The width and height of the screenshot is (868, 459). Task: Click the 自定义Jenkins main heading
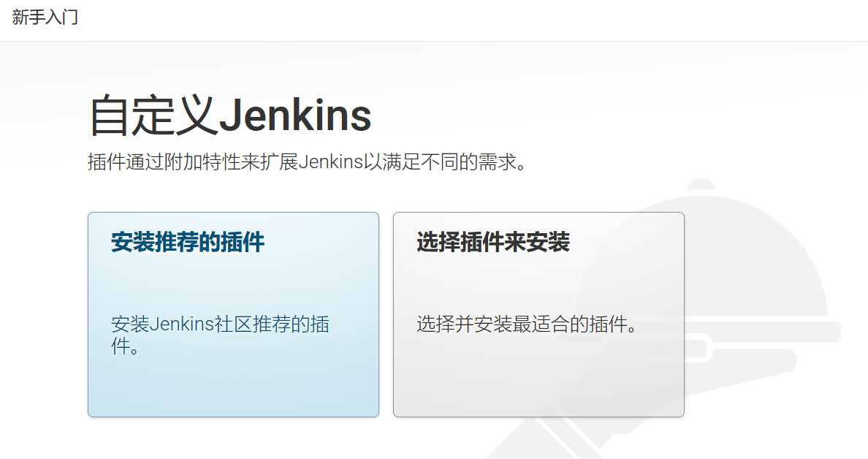click(x=229, y=115)
